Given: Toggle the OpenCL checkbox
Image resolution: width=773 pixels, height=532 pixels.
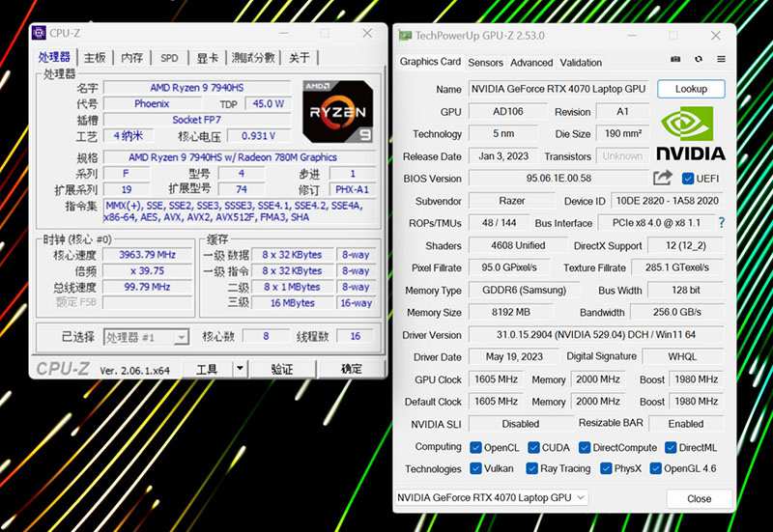Looking at the screenshot, I should (475, 447).
